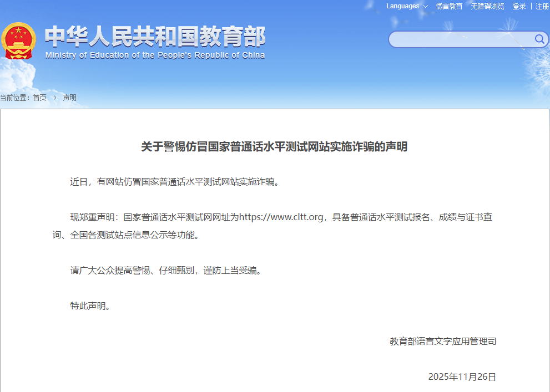Expand the Languages chevron arrow
Screen dimensions: 550x392
425,7
